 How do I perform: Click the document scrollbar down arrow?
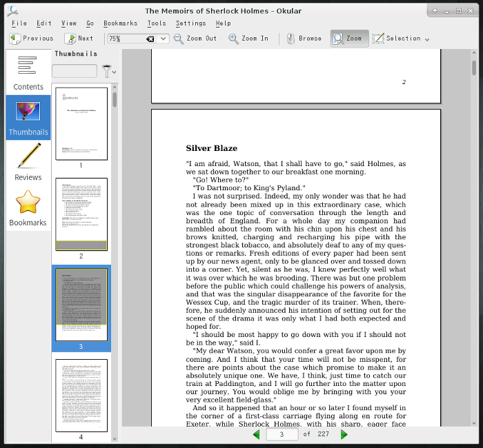click(474, 423)
